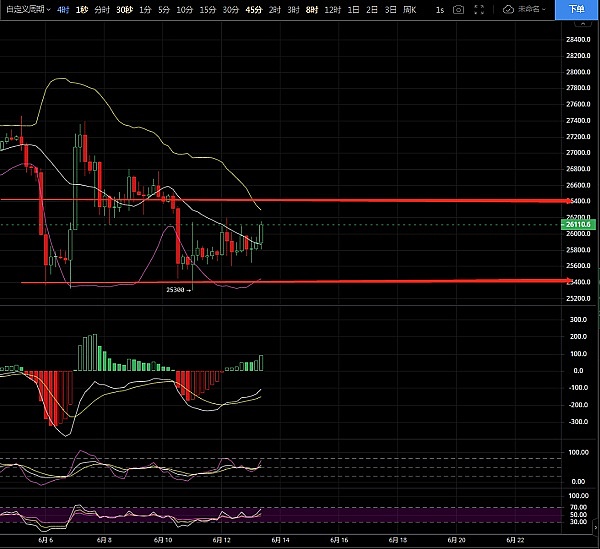Select the 分时 time-sharing view

[101, 9]
